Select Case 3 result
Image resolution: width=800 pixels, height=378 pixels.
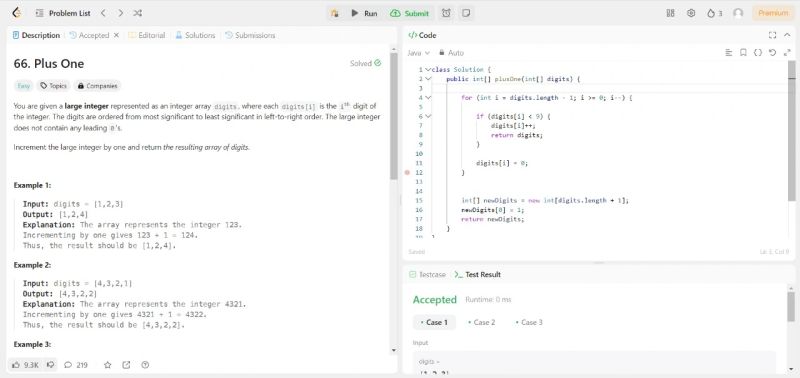click(x=529, y=322)
